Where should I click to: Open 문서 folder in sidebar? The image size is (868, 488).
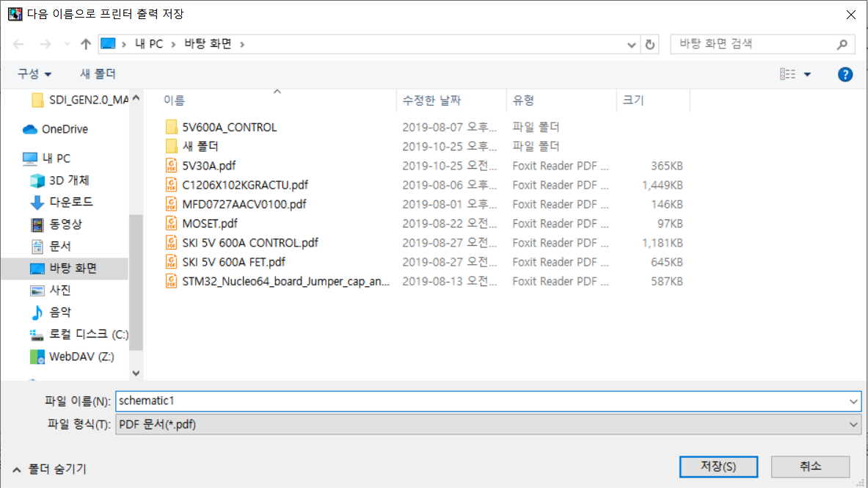[x=50, y=246]
